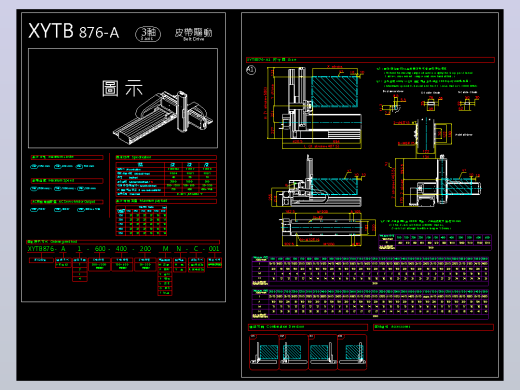Click the lower purple dimension table

click(370, 305)
